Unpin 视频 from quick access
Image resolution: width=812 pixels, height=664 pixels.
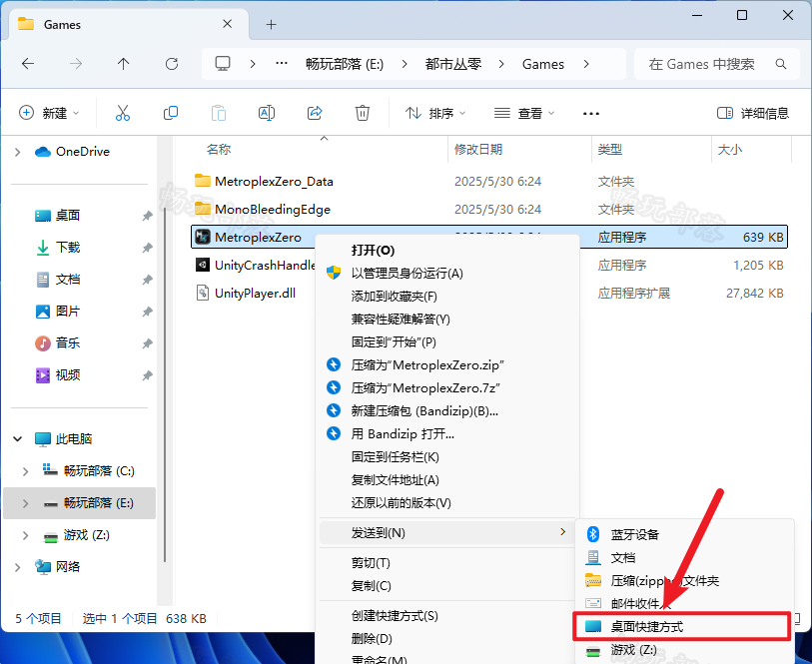(148, 375)
